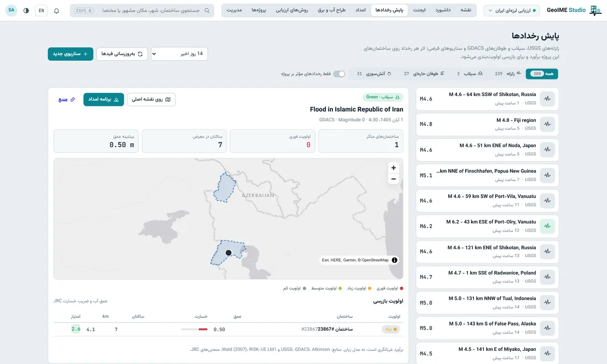The image size is (607, 364).
Task: Click the seismic icon for Port-Vila event
Action: point(547,201)
